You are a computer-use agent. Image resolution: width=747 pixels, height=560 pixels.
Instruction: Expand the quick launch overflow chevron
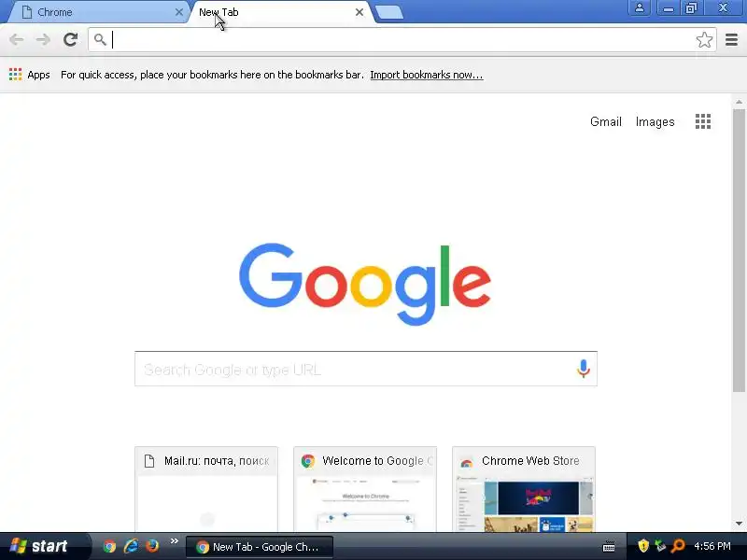[174, 541]
